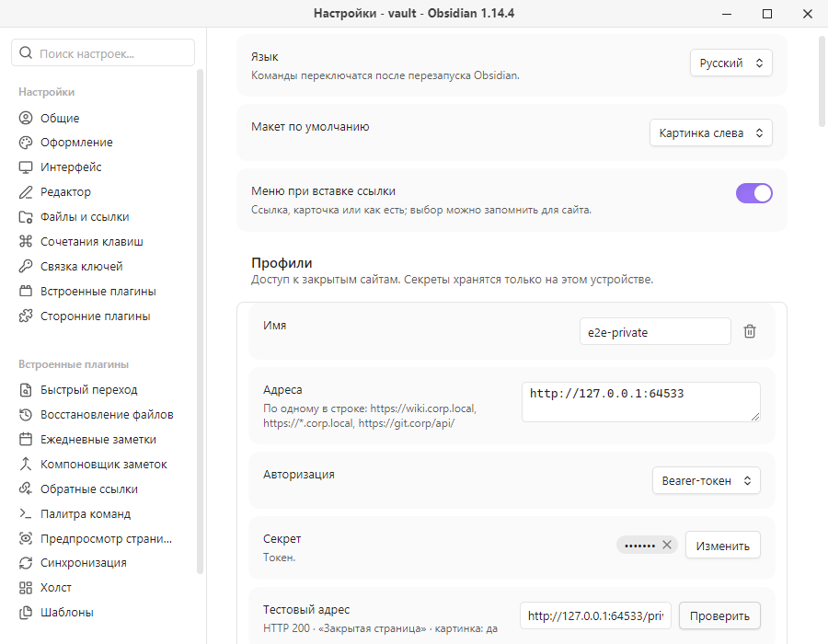Open Сторонние плагины puzzle icon
This screenshot has width=828, height=644.
26,316
